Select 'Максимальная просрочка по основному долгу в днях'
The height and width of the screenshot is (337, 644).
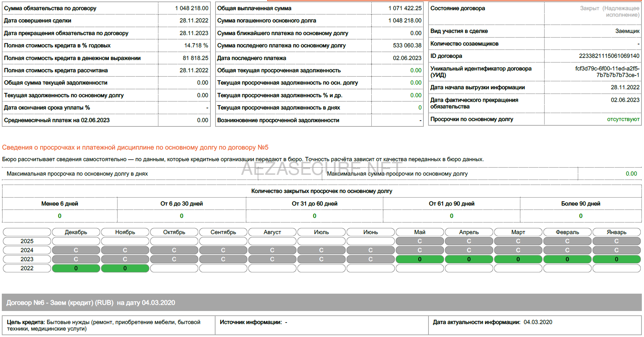click(x=77, y=174)
